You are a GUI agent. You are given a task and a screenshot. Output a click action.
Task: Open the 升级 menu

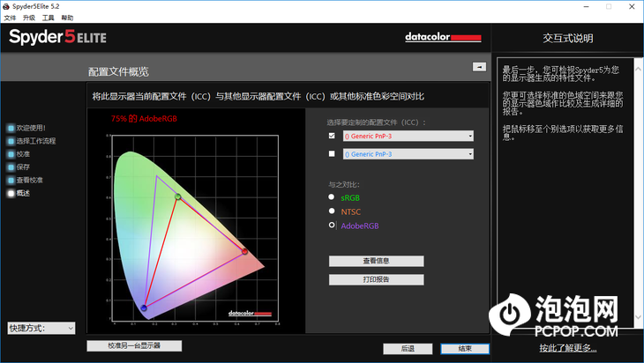tap(29, 18)
